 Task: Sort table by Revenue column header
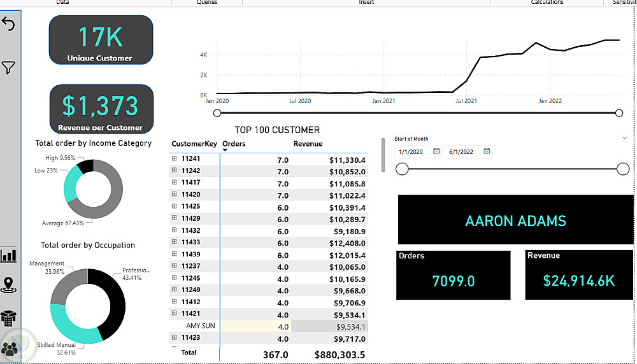pos(308,144)
